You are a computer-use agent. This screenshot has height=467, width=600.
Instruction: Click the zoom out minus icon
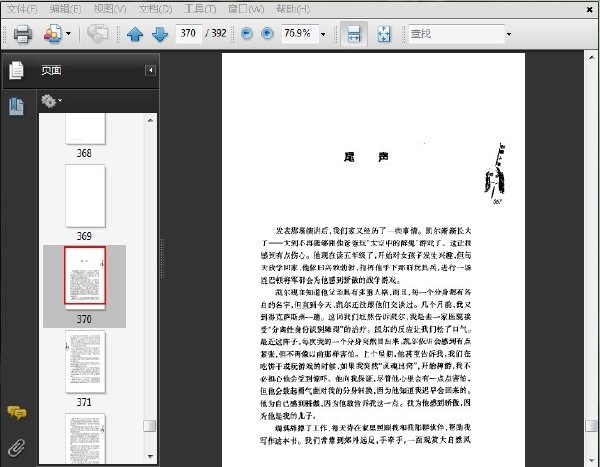point(247,34)
